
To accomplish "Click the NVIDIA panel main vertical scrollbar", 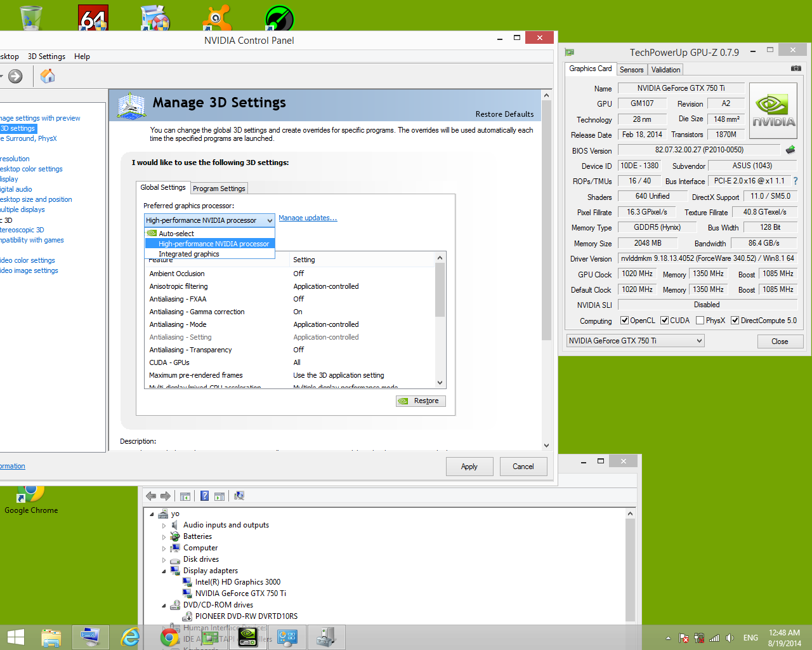I will coord(546,220).
